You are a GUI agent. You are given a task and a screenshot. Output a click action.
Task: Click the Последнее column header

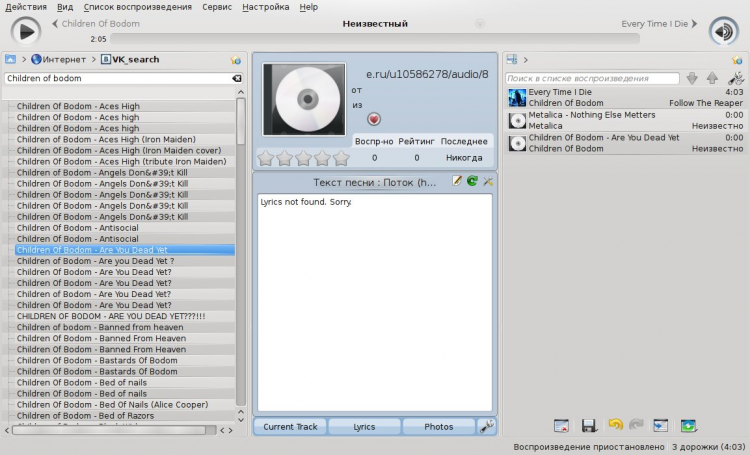[464, 141]
